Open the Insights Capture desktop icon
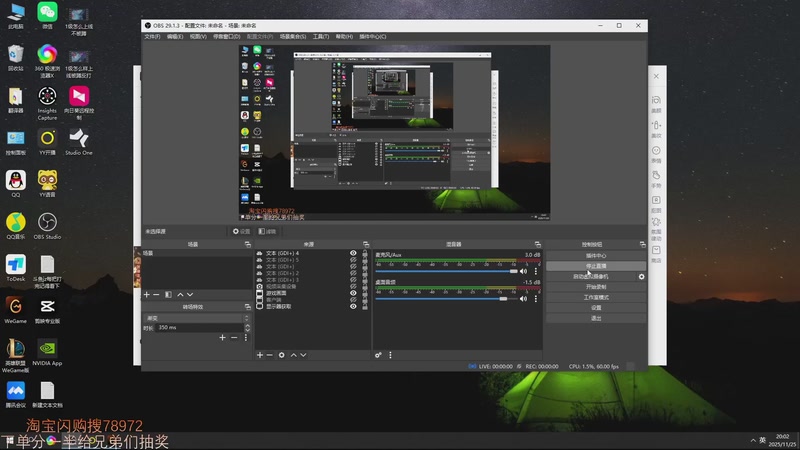The width and height of the screenshot is (800, 450). (47, 104)
